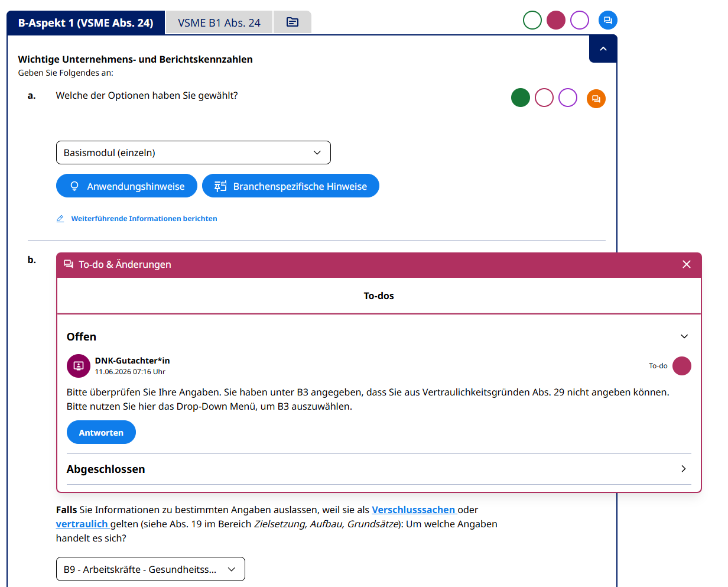The height and width of the screenshot is (587, 728).
Task: Open the orange comments icon for question a
Action: click(x=596, y=99)
